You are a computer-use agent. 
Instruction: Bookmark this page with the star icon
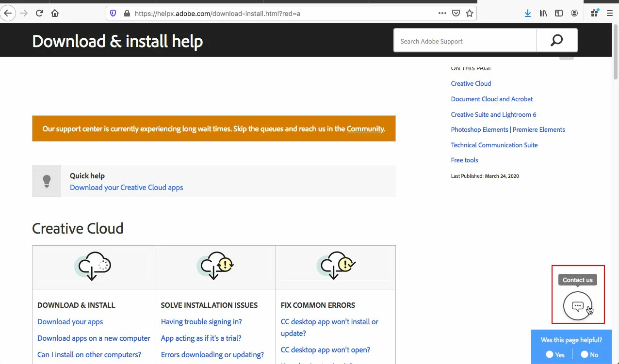click(470, 13)
